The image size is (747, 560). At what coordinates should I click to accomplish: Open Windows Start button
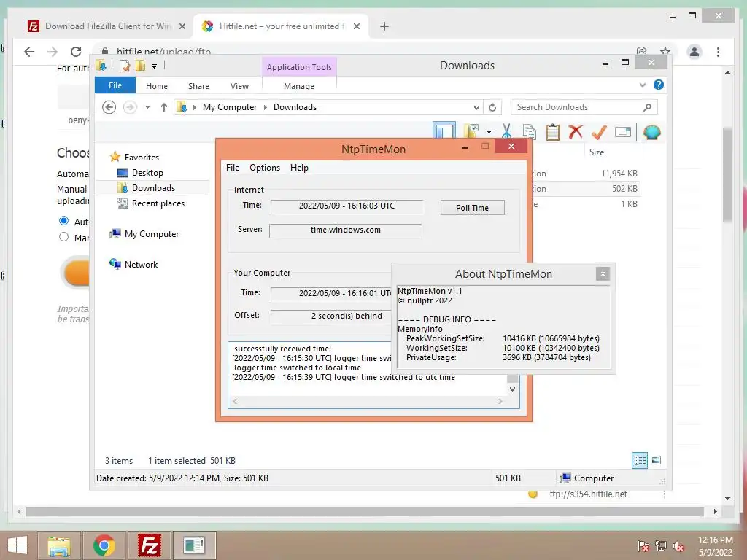point(18,545)
